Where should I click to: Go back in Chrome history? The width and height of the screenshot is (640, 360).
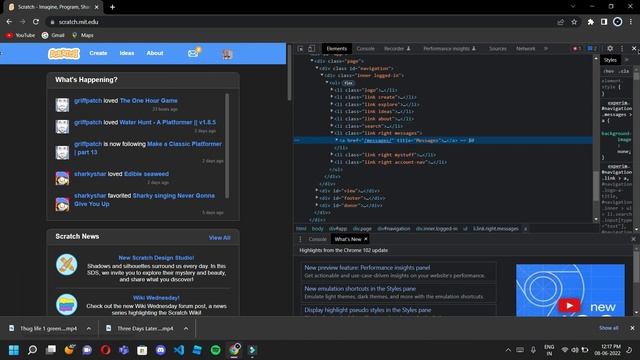pyautogui.click(x=9, y=22)
